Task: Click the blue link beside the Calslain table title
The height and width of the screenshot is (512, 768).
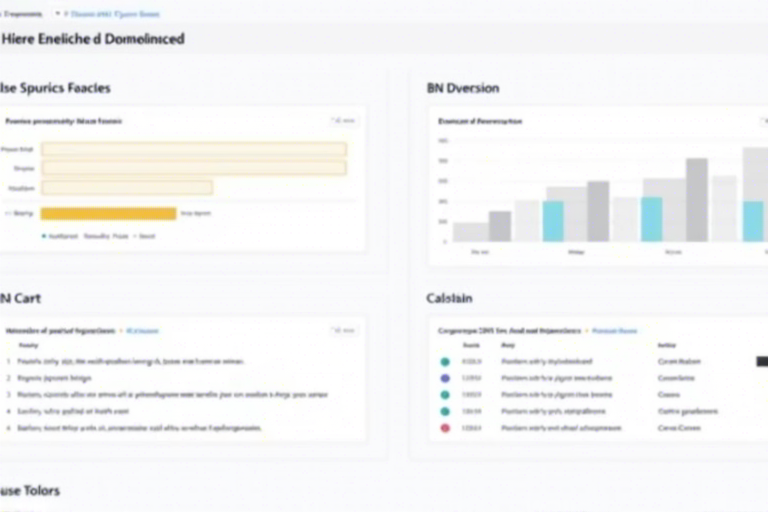Action: tap(614, 329)
